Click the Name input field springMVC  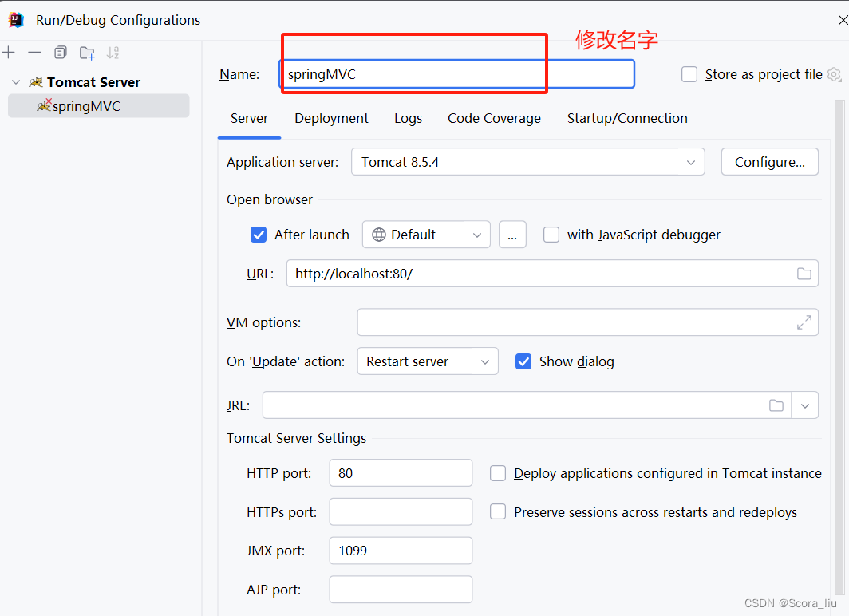click(456, 74)
